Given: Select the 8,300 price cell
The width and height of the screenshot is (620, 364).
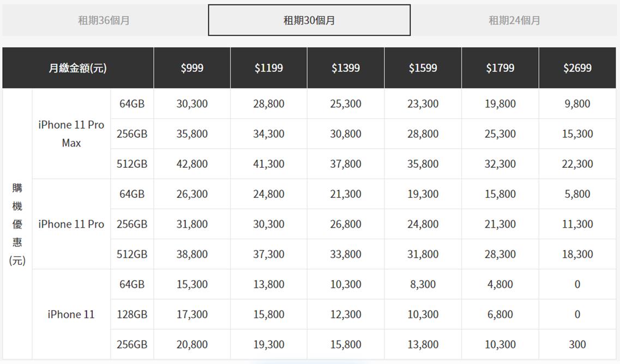Looking at the screenshot, I should click(x=423, y=284).
